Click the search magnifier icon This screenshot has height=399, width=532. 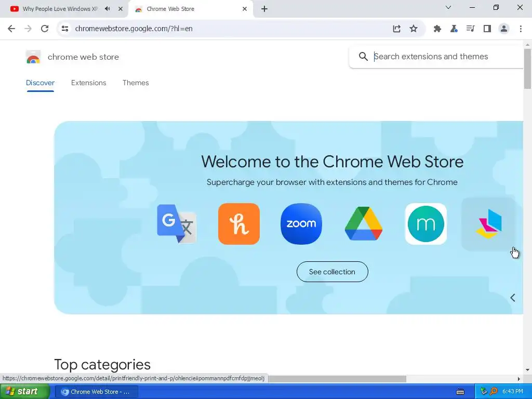[x=363, y=56]
